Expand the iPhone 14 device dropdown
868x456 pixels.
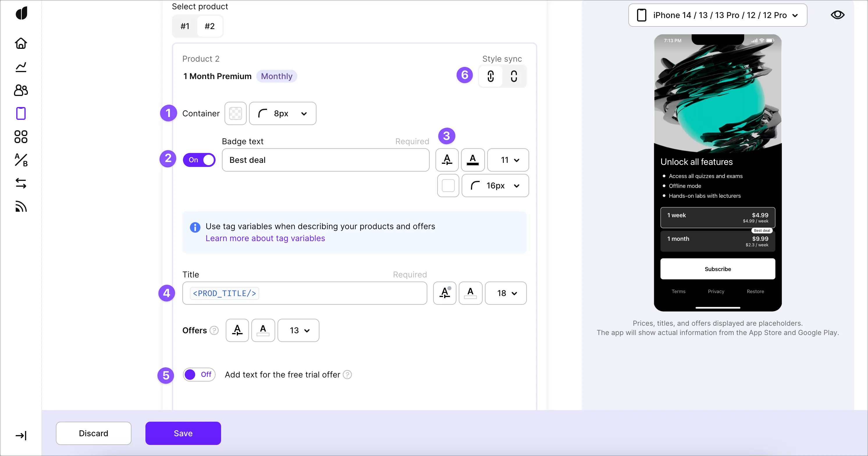tap(717, 15)
